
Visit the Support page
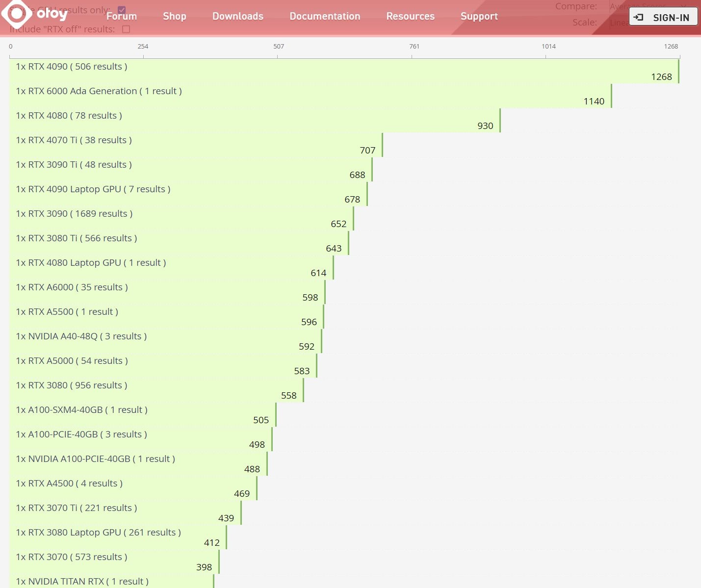479,16
